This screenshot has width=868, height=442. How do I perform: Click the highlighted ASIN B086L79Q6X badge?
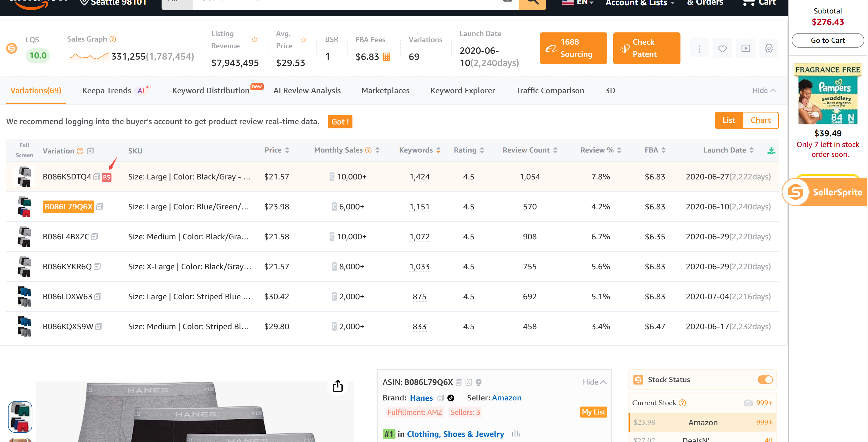coord(68,207)
